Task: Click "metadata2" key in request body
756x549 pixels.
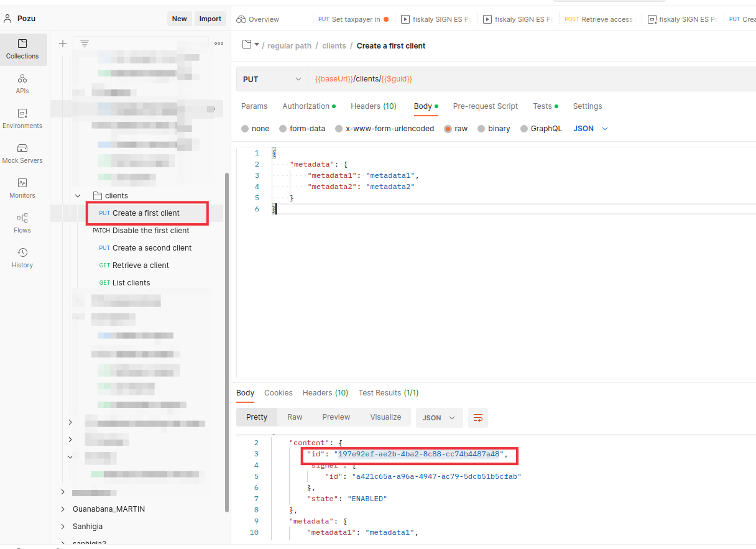Action: (333, 187)
